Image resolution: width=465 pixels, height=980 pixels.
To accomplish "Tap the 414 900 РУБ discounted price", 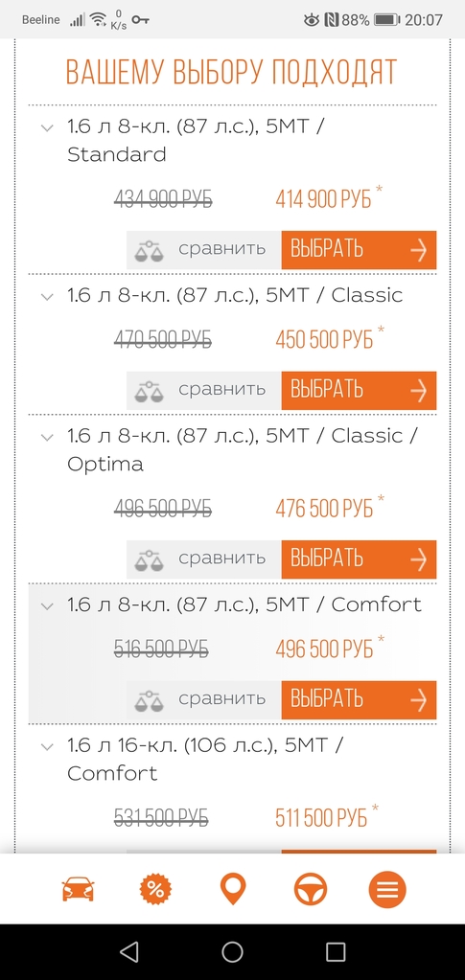I will point(323,199).
